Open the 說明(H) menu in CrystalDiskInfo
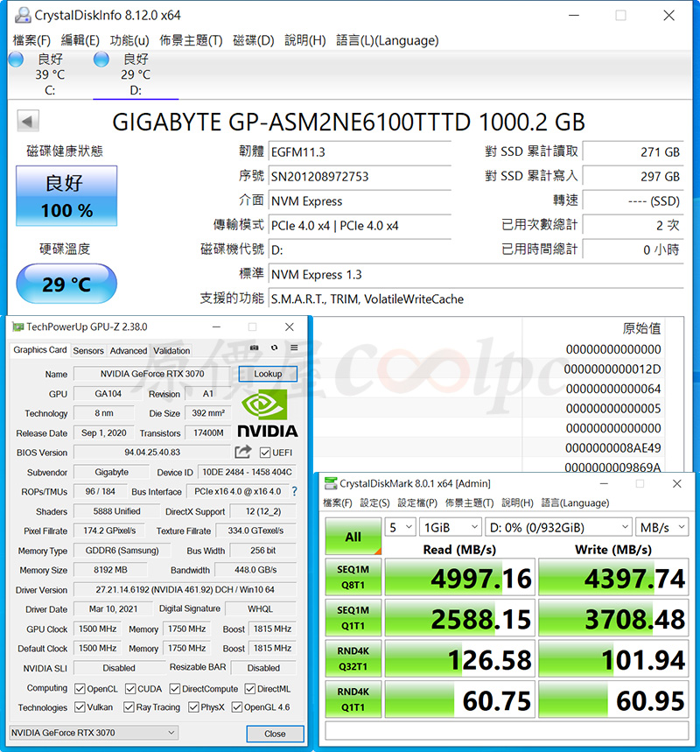The width and height of the screenshot is (700, 752). [304, 40]
